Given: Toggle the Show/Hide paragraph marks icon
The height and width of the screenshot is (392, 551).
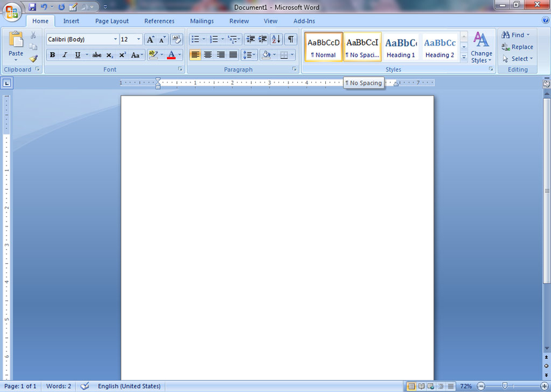Looking at the screenshot, I should 290,39.
